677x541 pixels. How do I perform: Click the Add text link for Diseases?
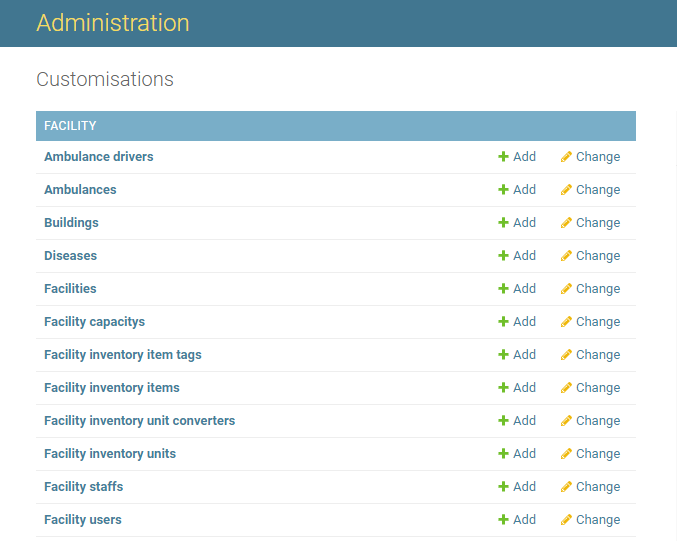[524, 256]
